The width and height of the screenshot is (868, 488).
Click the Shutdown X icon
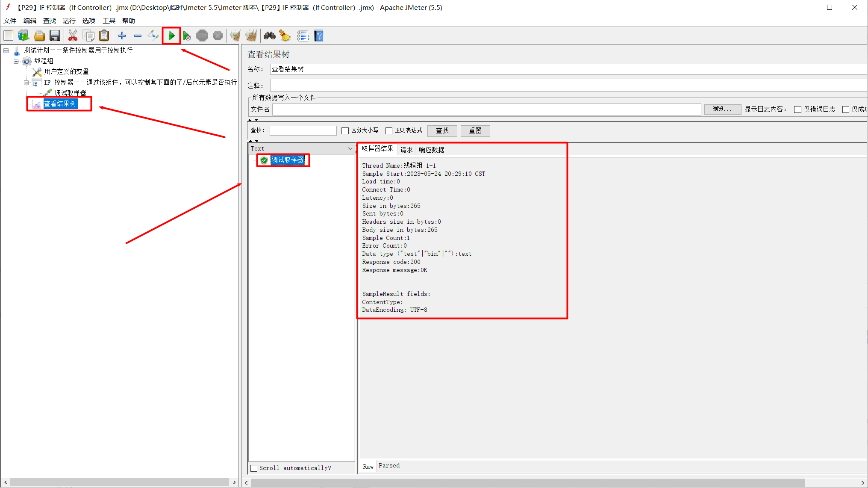click(218, 36)
